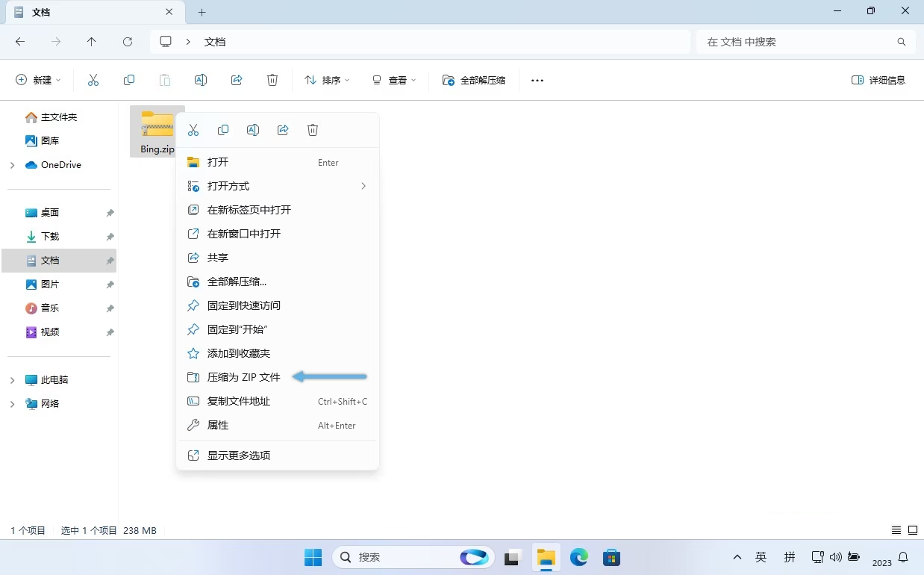Expand the OneDrive tree node
This screenshot has height=575, width=924.
click(12, 165)
